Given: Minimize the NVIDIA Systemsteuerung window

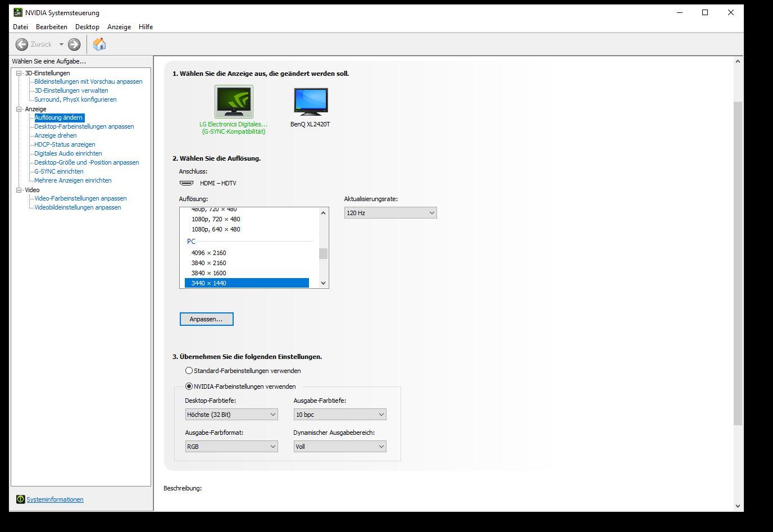Looking at the screenshot, I should [x=679, y=12].
